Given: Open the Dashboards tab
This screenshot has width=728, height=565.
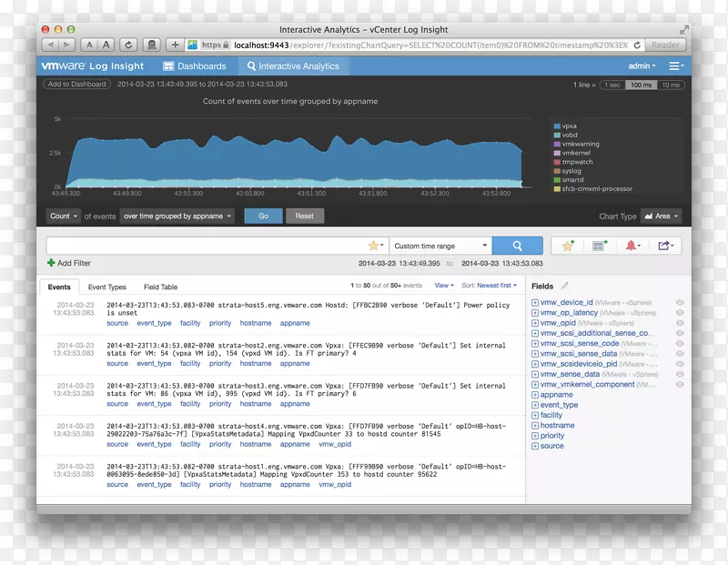Looking at the screenshot, I should 195,66.
